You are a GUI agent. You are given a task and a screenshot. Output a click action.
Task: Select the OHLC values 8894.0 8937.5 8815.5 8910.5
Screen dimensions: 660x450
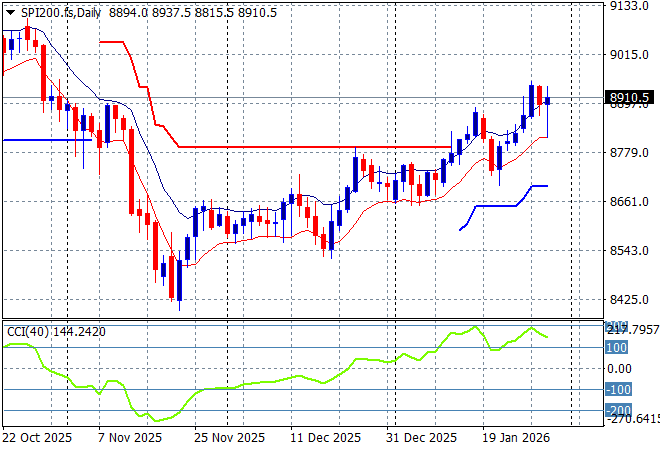tap(193, 13)
